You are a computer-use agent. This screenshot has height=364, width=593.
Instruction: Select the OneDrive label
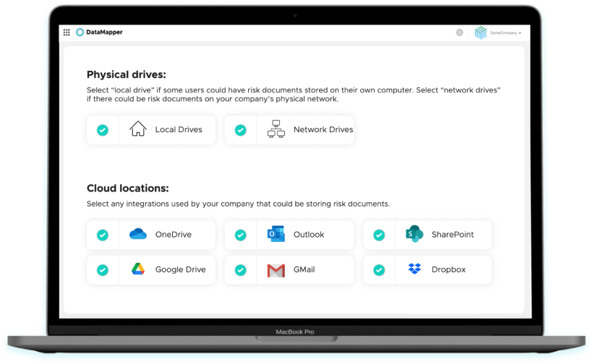[x=174, y=235]
